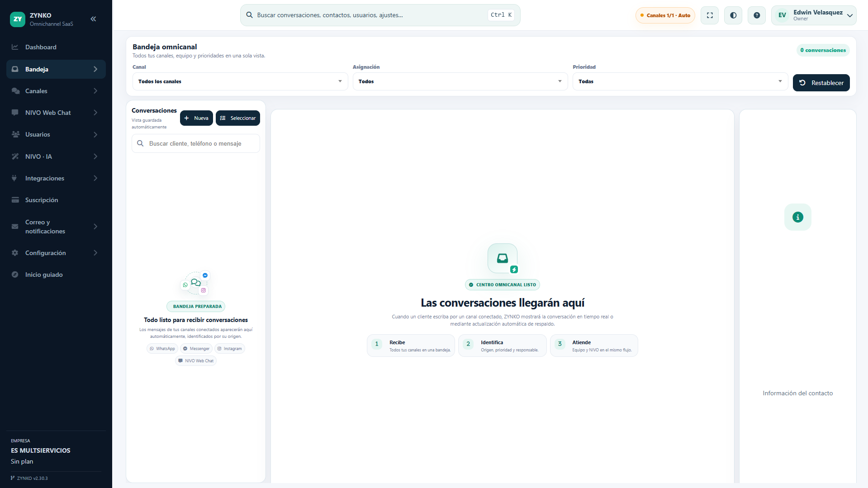The width and height of the screenshot is (868, 488).
Task: Click the Recibe step card
Action: tap(411, 346)
